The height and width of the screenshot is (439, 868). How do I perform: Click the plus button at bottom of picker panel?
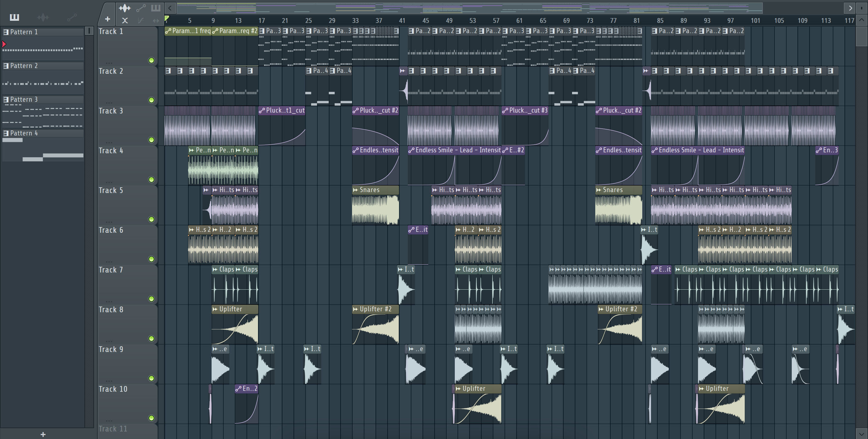pyautogui.click(x=43, y=434)
